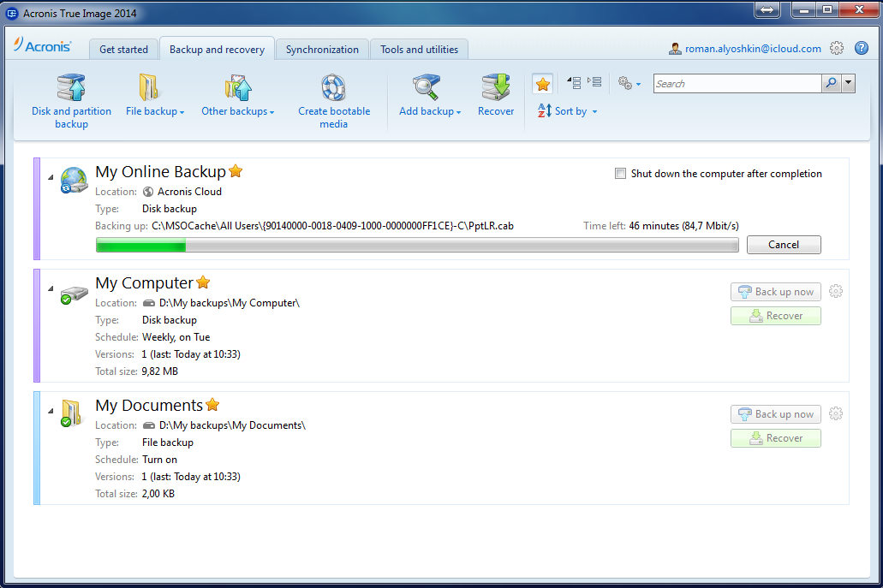Toggle favorite star on My Online Backup
883x588 pixels.
[x=236, y=170]
